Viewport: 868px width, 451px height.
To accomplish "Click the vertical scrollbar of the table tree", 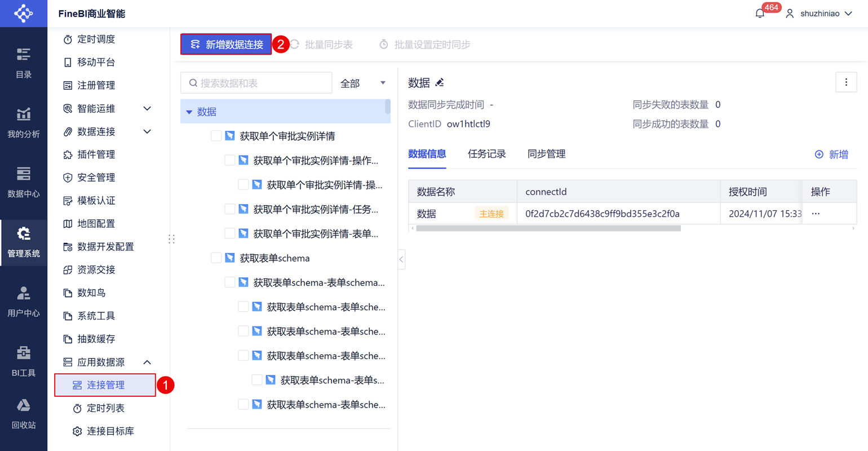I will click(388, 107).
